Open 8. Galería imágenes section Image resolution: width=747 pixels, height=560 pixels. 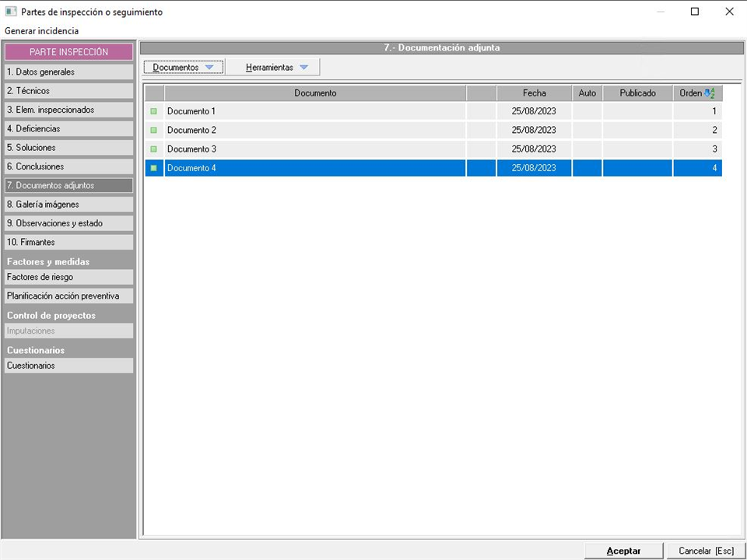68,204
